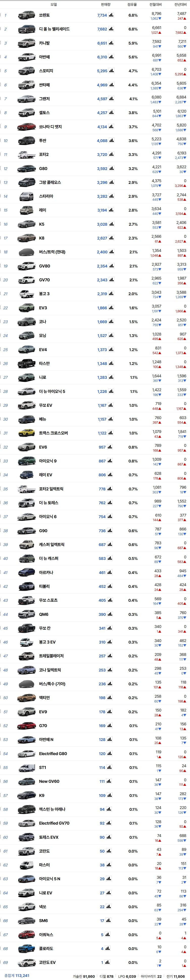
Task: Click the 코나 model name
Action: [43, 322]
